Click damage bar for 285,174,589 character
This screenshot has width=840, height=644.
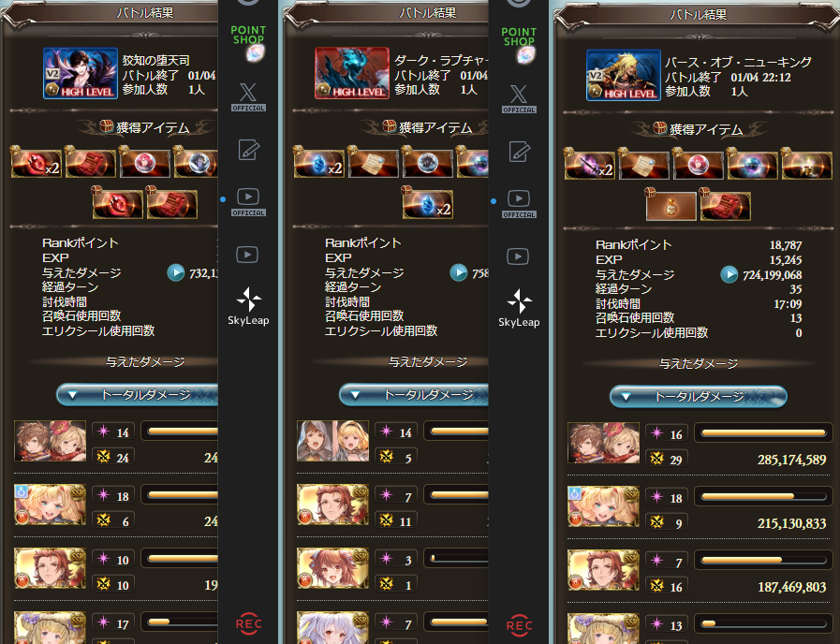click(x=763, y=432)
